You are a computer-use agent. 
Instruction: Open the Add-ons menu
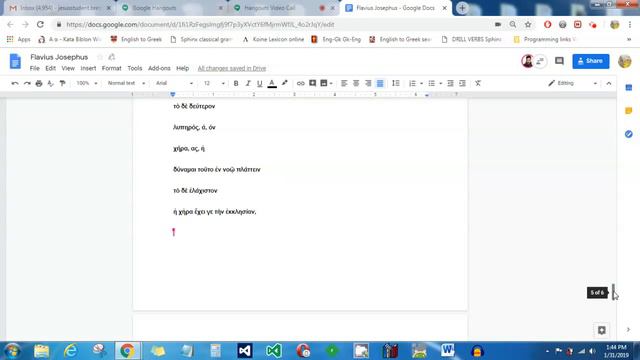[159, 68]
